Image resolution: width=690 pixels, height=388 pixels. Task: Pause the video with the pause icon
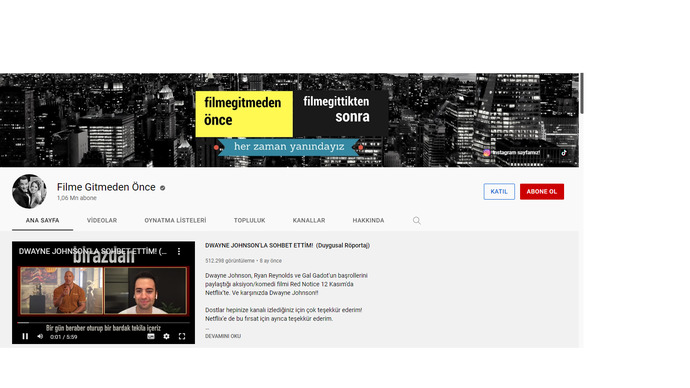pyautogui.click(x=25, y=337)
